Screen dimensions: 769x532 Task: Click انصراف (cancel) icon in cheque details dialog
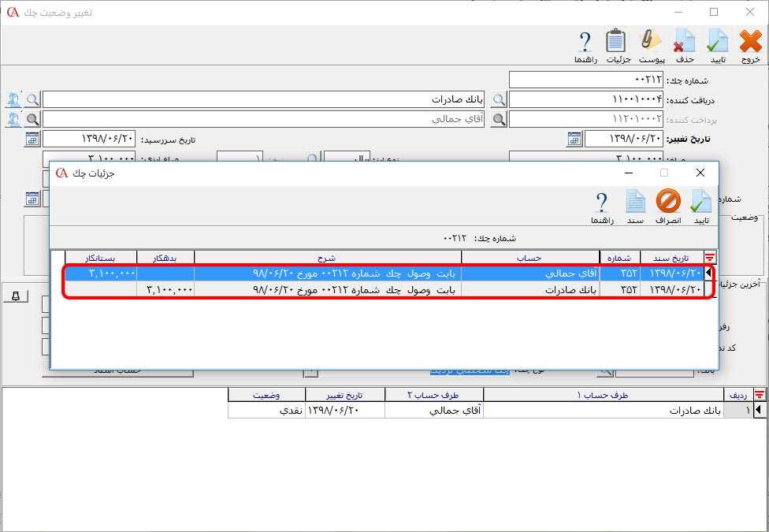pyautogui.click(x=667, y=206)
